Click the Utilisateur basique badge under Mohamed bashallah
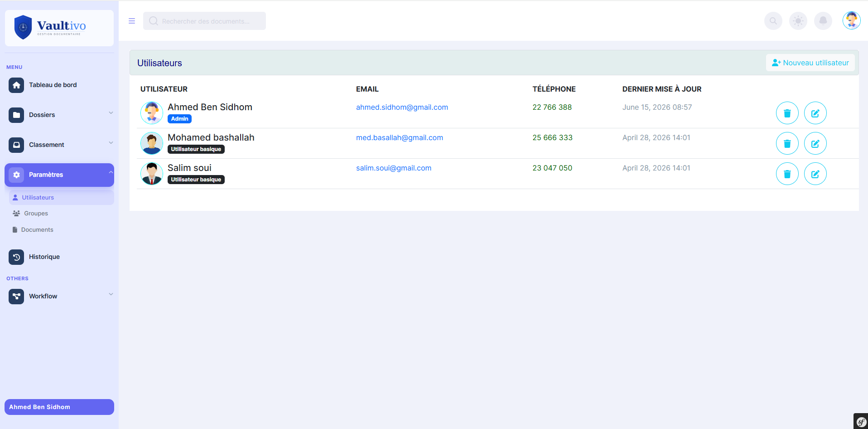 196,149
